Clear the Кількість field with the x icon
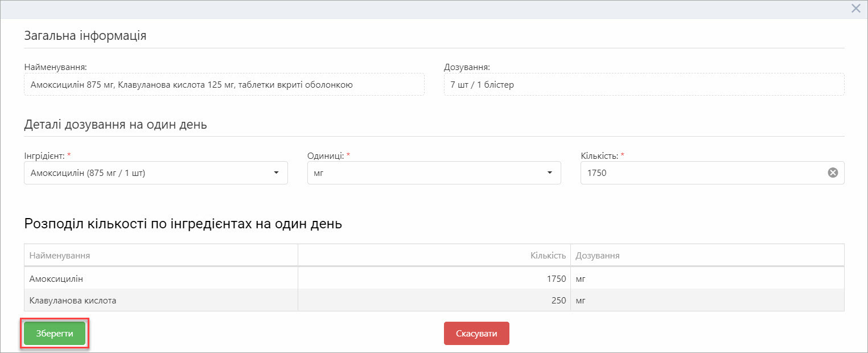This screenshot has height=353, width=868. point(833,173)
